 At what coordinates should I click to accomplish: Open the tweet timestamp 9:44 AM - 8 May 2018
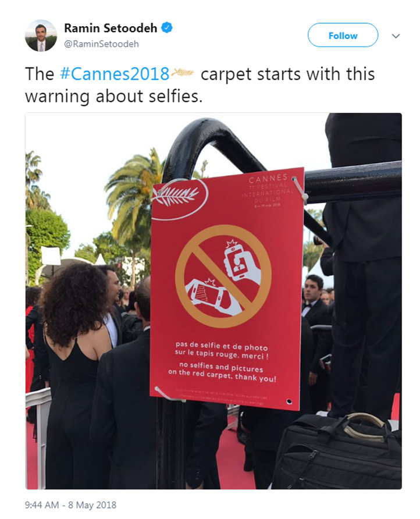[x=70, y=505]
